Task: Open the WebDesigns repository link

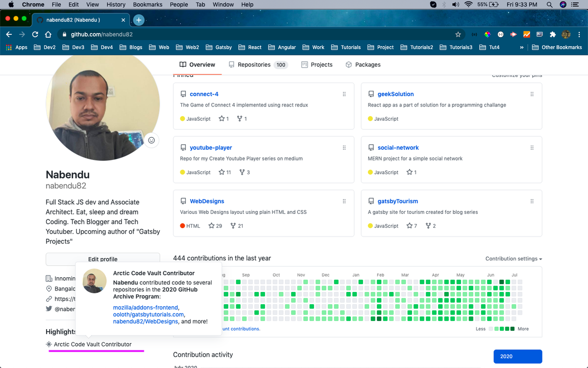Action: (207, 201)
